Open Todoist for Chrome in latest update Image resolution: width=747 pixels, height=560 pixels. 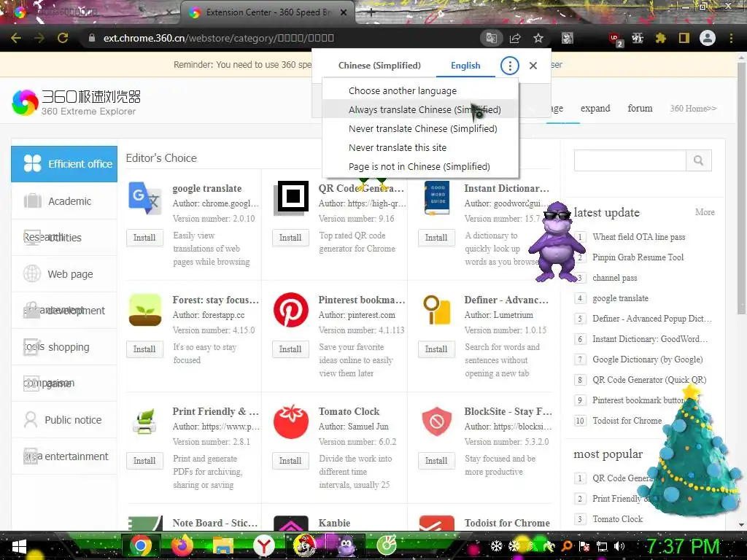pos(627,421)
